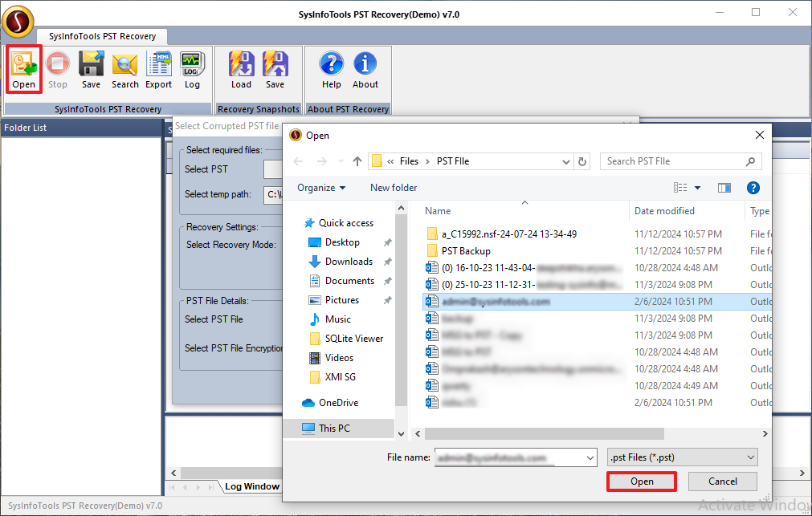This screenshot has height=516, width=812.
Task: Expand the File name dropdown arrow
Action: click(590, 457)
